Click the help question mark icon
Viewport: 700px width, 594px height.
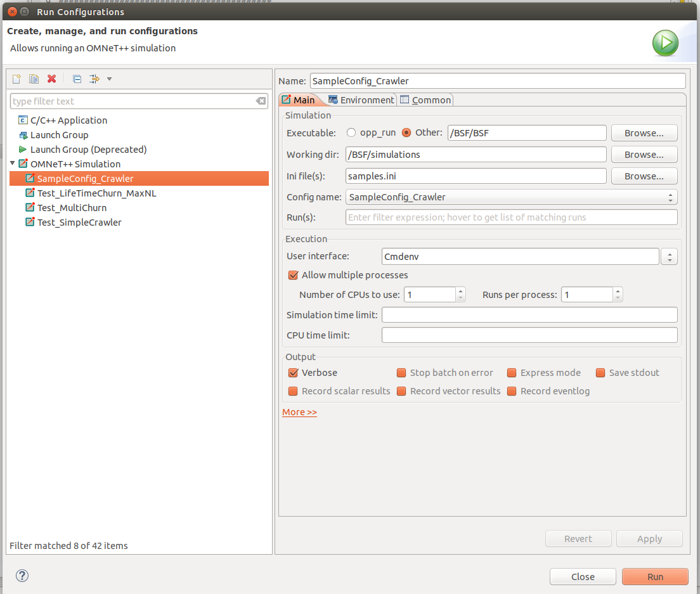(22, 576)
